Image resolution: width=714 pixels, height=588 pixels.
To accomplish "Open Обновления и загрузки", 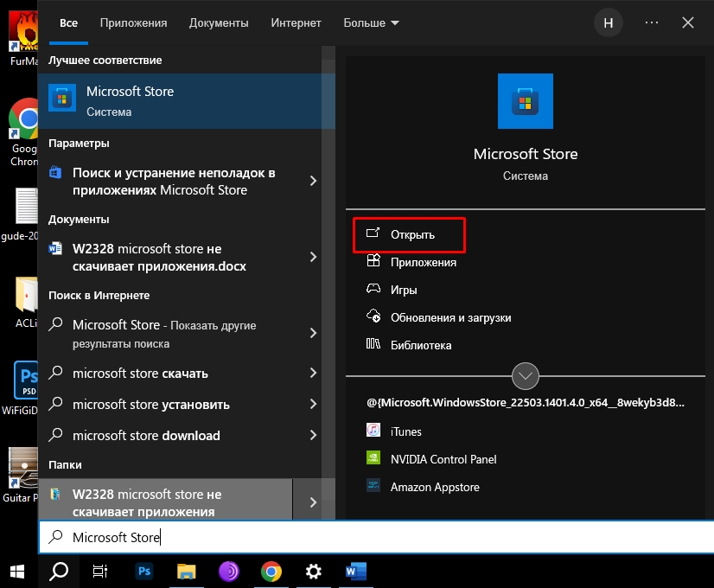I will 451,318.
